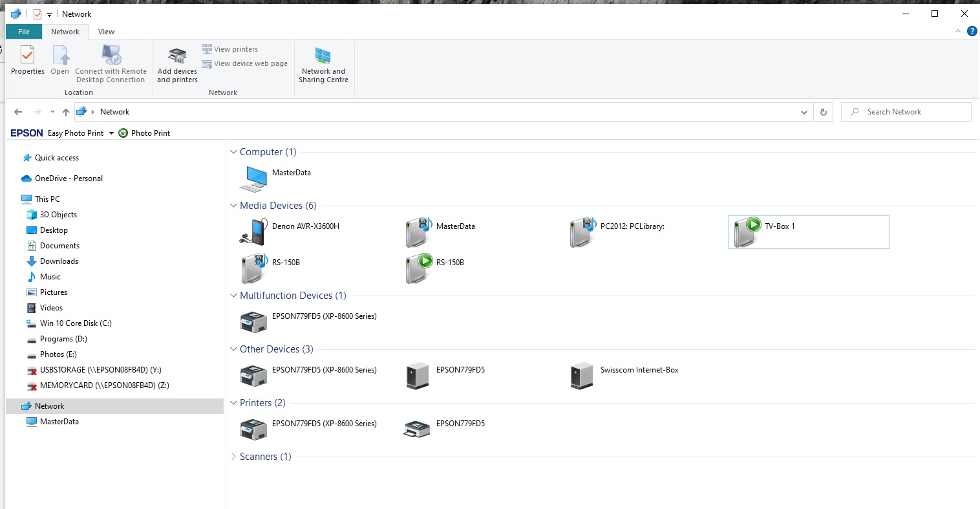
Task: Click the Photo Print button
Action: (144, 133)
